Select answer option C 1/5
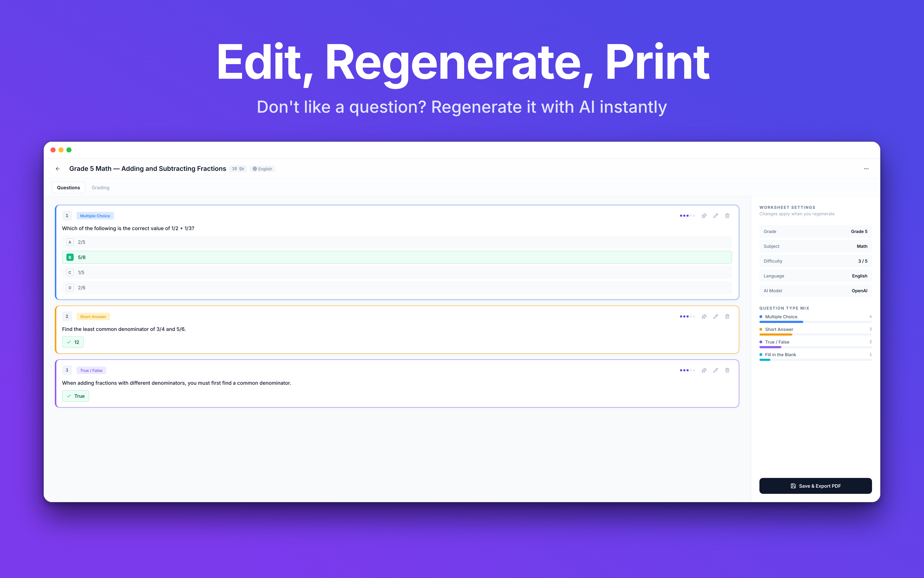924x578 pixels. pos(397,273)
